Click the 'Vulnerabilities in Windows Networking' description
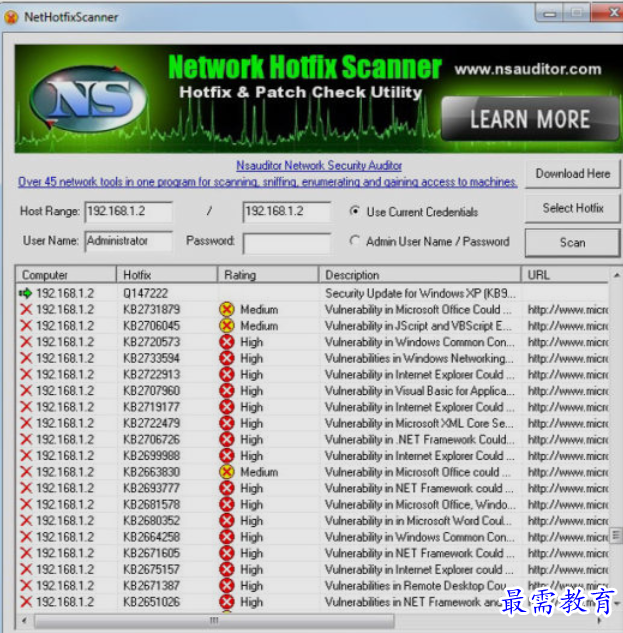 click(x=420, y=358)
